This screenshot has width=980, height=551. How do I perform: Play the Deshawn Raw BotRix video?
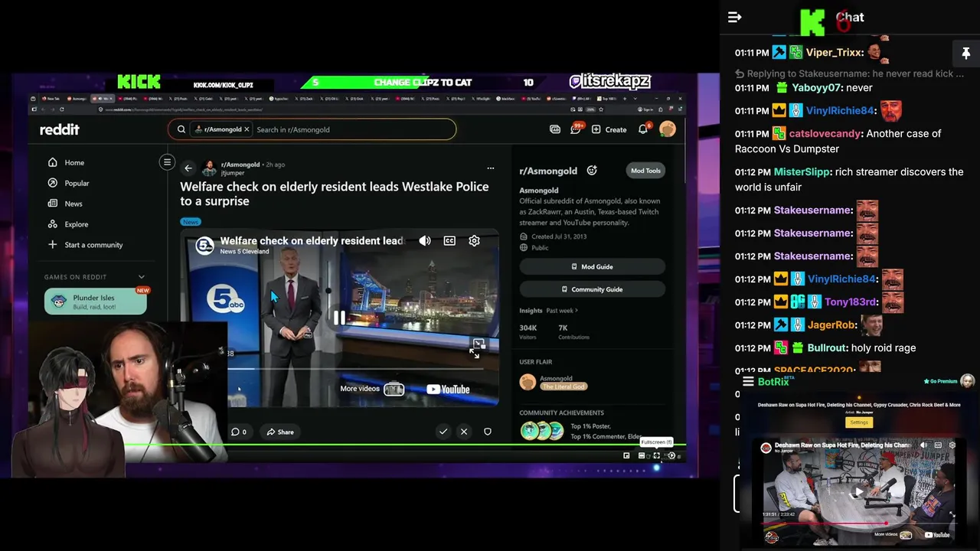pos(859,492)
